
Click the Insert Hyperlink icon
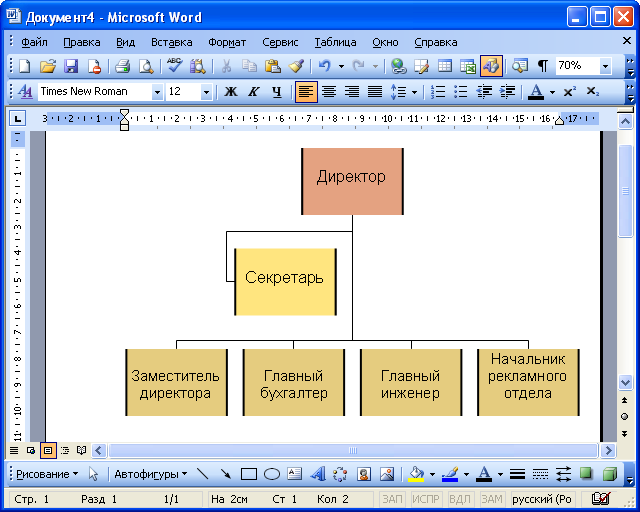tap(399, 66)
